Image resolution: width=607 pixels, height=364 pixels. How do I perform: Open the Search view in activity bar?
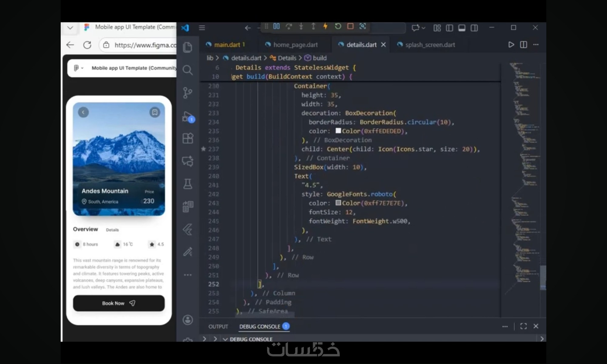click(x=188, y=70)
